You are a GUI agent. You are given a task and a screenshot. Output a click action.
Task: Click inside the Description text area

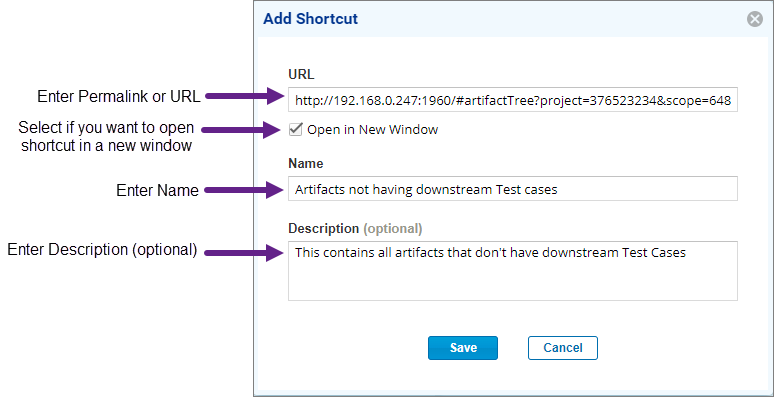click(x=513, y=271)
